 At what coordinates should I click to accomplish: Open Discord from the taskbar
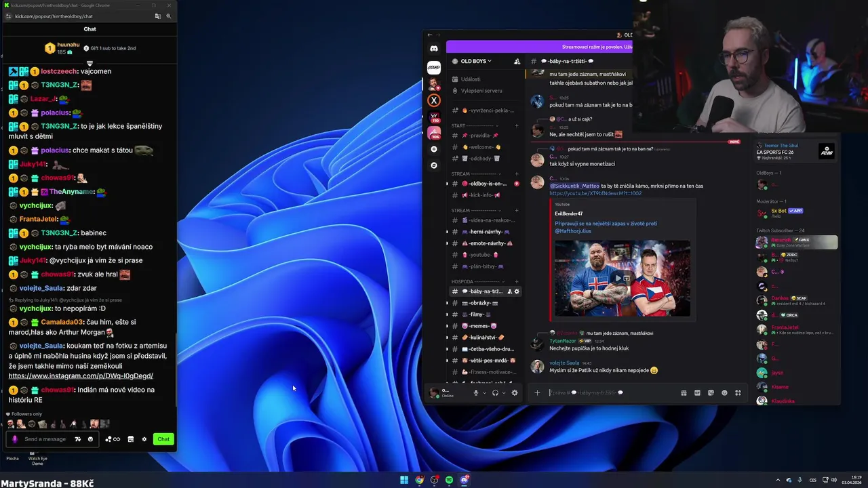point(464,480)
